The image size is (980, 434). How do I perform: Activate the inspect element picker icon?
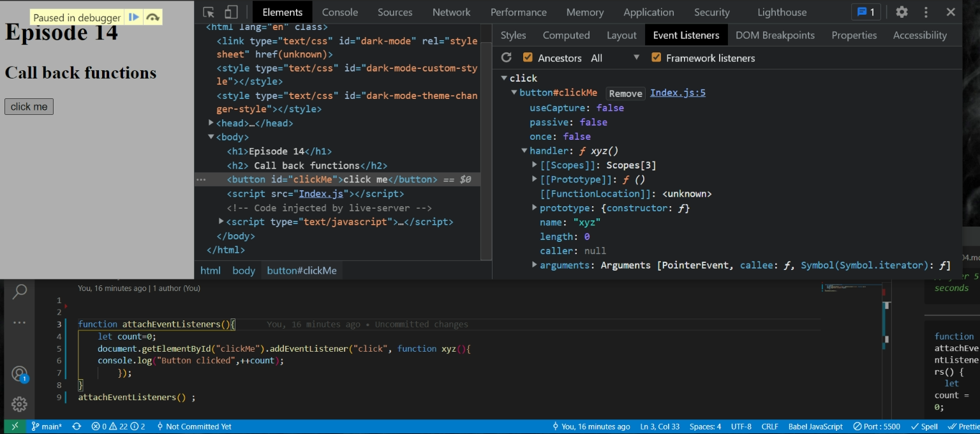[x=209, y=12]
